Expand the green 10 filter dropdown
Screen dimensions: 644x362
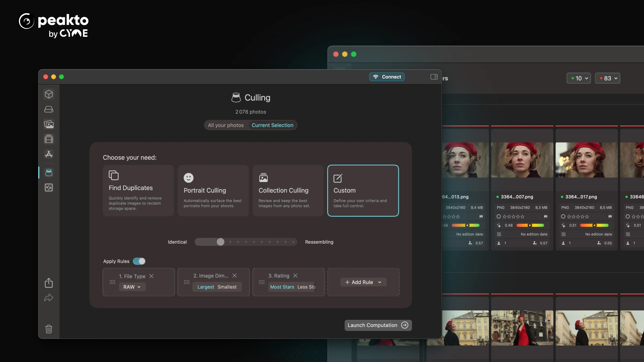click(578, 78)
